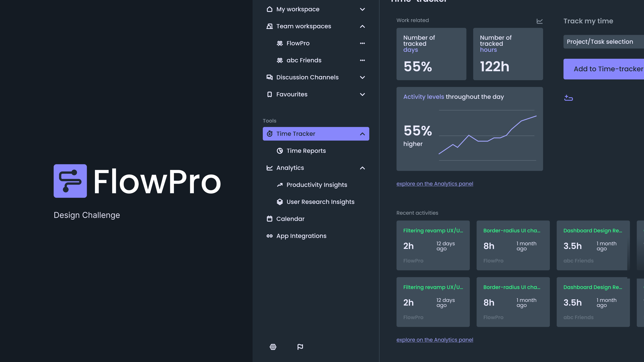Open abc Friends options ellipsis

(x=362, y=60)
